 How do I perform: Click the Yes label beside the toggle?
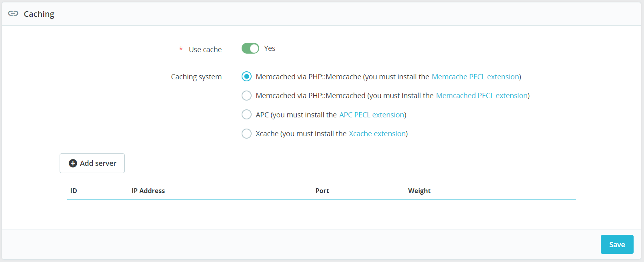(270, 48)
